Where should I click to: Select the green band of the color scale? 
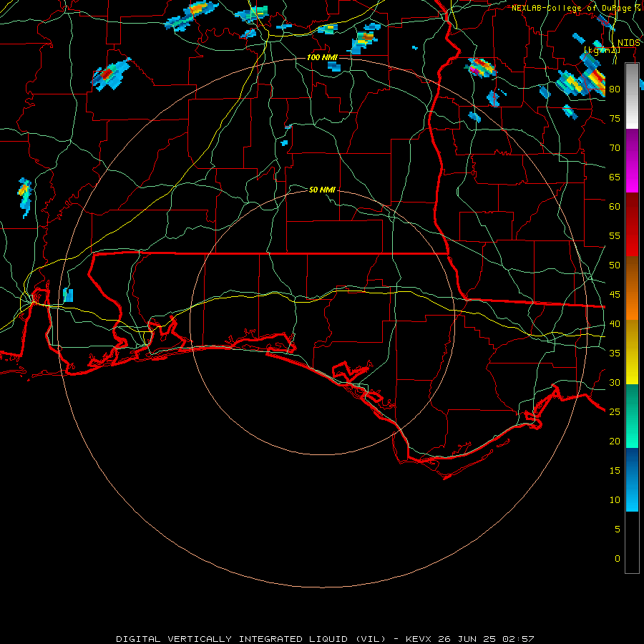[632, 416]
